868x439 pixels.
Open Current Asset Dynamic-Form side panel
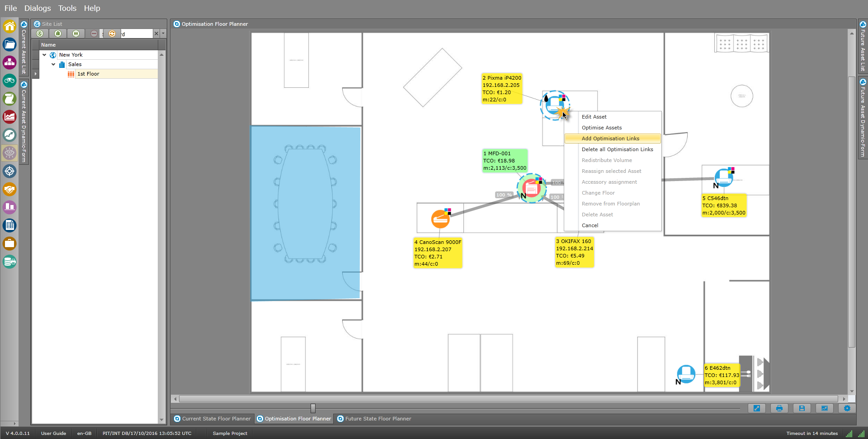24,121
